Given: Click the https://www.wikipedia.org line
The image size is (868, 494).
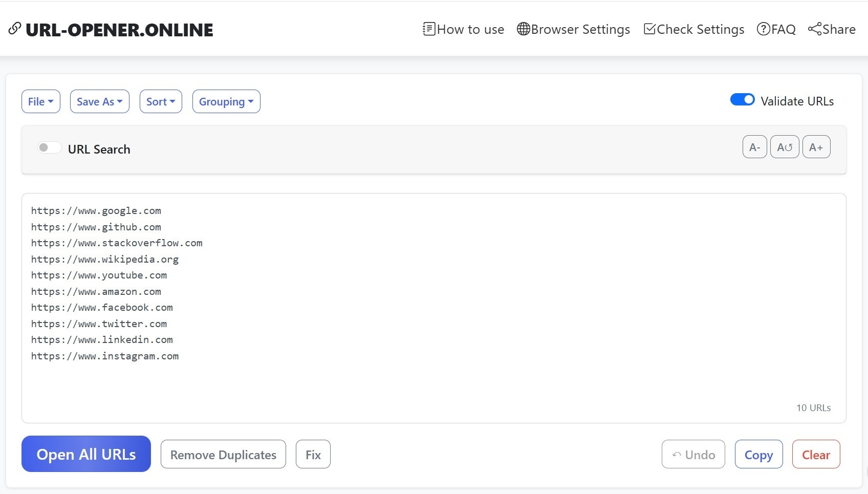Looking at the screenshot, I should [x=105, y=260].
